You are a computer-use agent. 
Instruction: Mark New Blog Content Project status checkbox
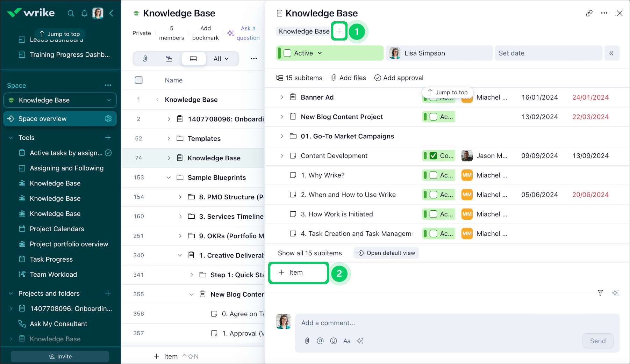(433, 117)
